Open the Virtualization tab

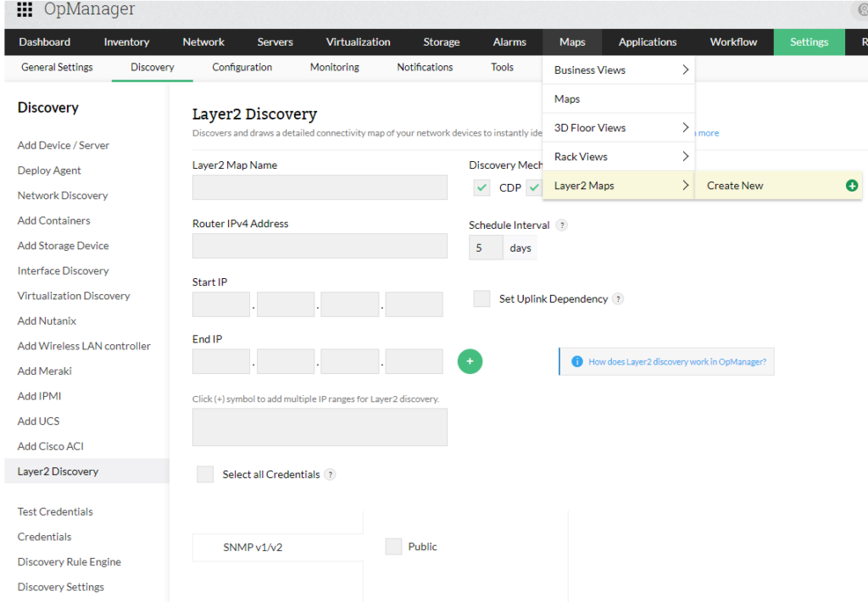click(358, 42)
